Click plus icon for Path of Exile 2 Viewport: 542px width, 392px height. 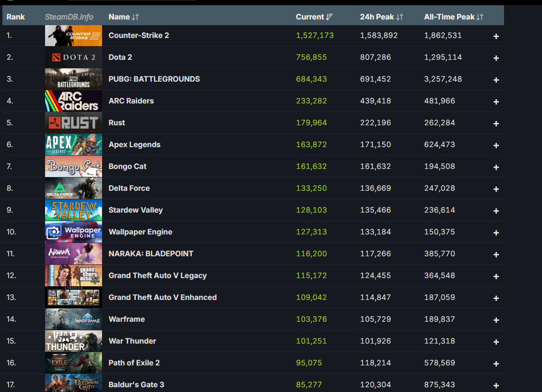(x=496, y=364)
